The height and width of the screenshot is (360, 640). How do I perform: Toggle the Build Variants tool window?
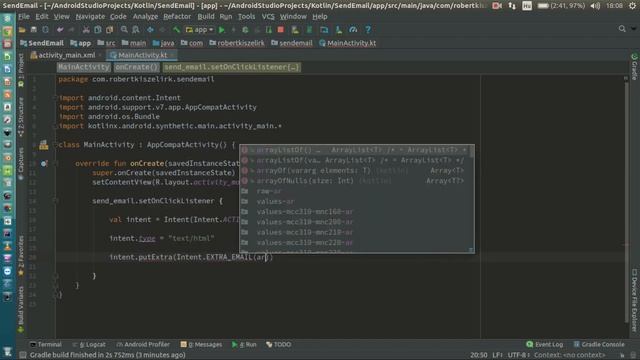pos(21,309)
